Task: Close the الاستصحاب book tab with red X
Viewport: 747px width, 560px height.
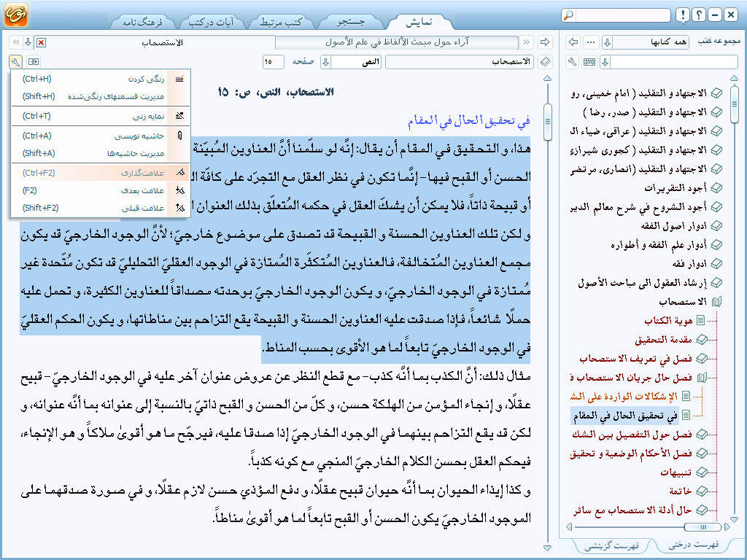Action: pyautogui.click(x=42, y=43)
